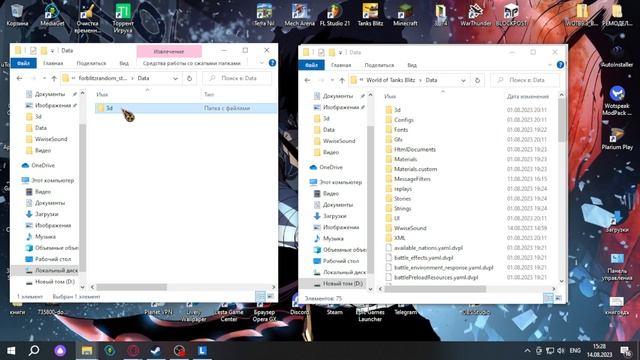Open recent locations dropdown in right window

(x=332, y=80)
